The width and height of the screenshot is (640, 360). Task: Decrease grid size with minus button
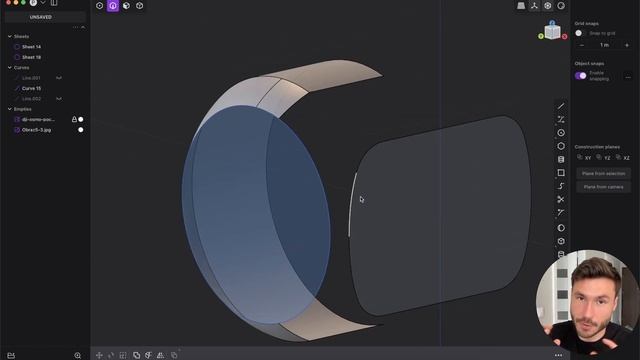click(x=582, y=45)
